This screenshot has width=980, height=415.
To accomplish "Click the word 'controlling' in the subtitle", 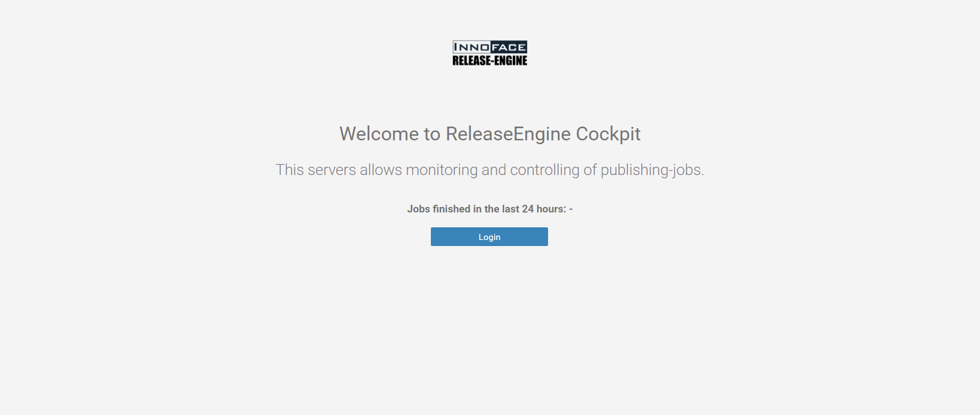I will click(544, 170).
